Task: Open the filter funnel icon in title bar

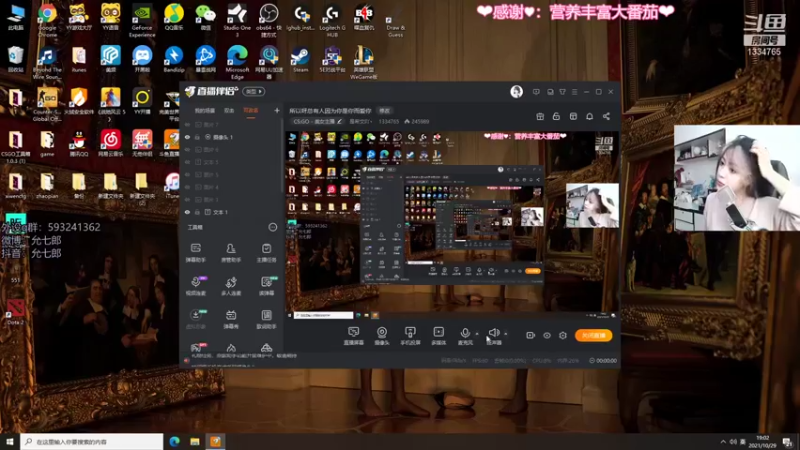Action: coord(562,92)
